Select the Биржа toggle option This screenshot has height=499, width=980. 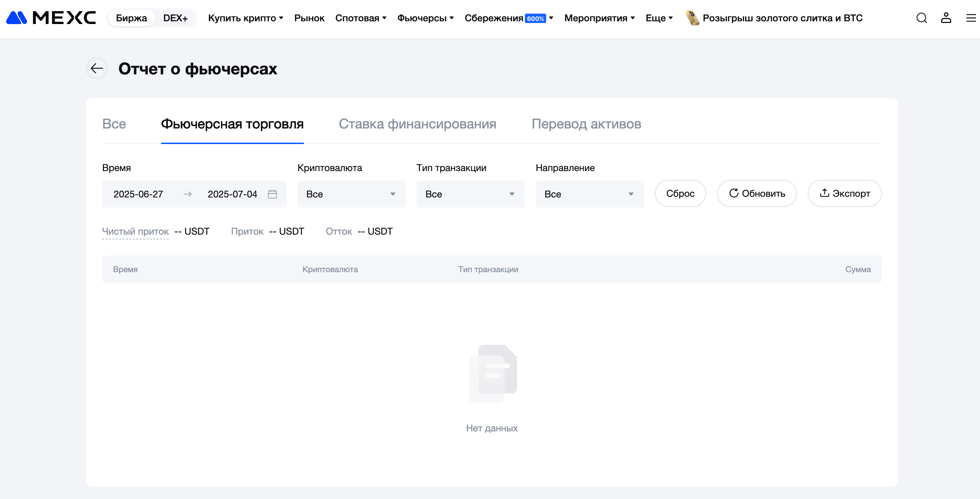(x=131, y=18)
